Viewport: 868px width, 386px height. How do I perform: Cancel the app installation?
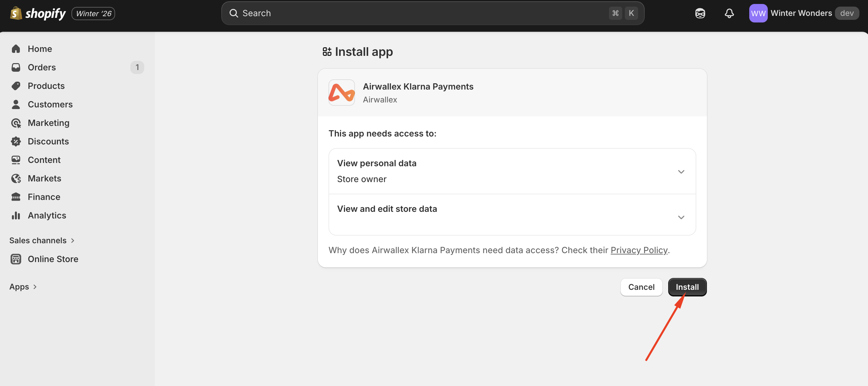641,287
